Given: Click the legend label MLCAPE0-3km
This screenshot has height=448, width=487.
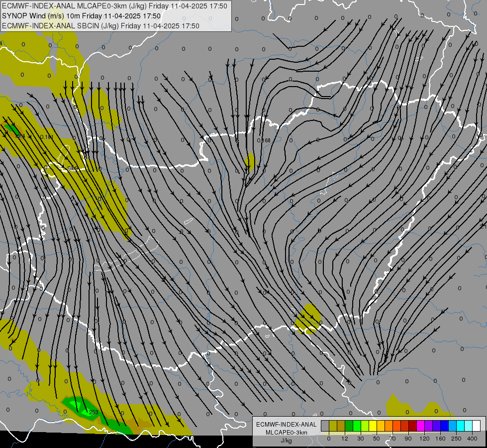Looking at the screenshot, I should point(286,433).
